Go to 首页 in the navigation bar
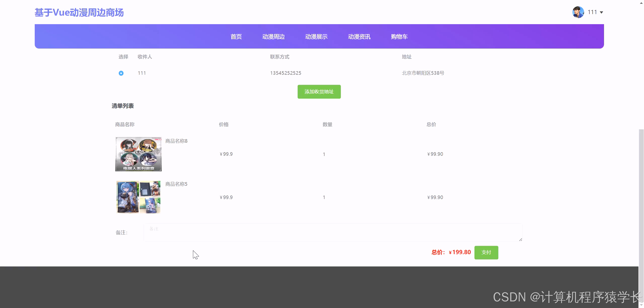644x308 pixels. 236,37
